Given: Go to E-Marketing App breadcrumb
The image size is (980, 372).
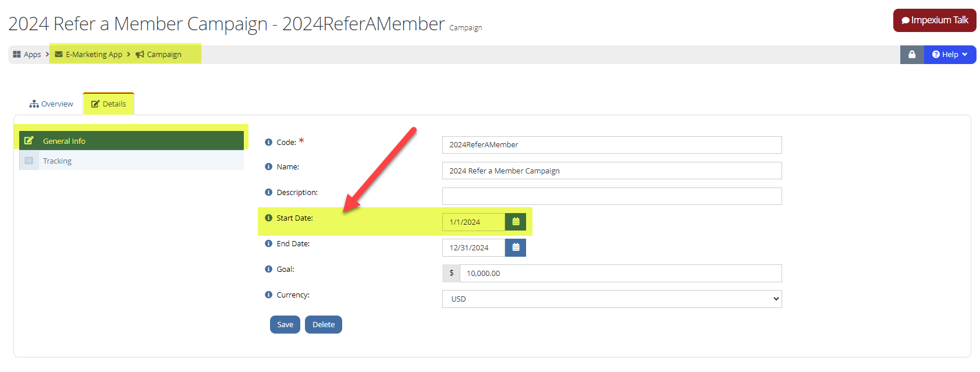Looking at the screenshot, I should click(x=88, y=54).
